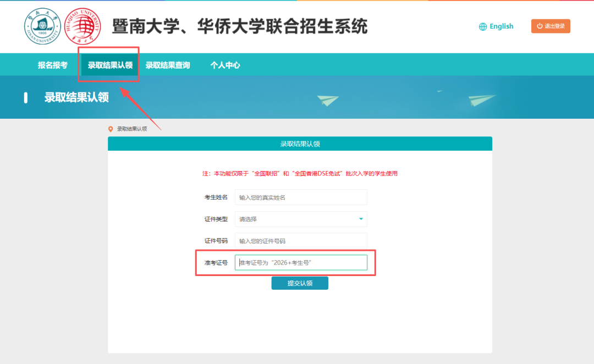Click the 退出登录 logout button
The height and width of the screenshot is (364, 594).
pyautogui.click(x=551, y=26)
